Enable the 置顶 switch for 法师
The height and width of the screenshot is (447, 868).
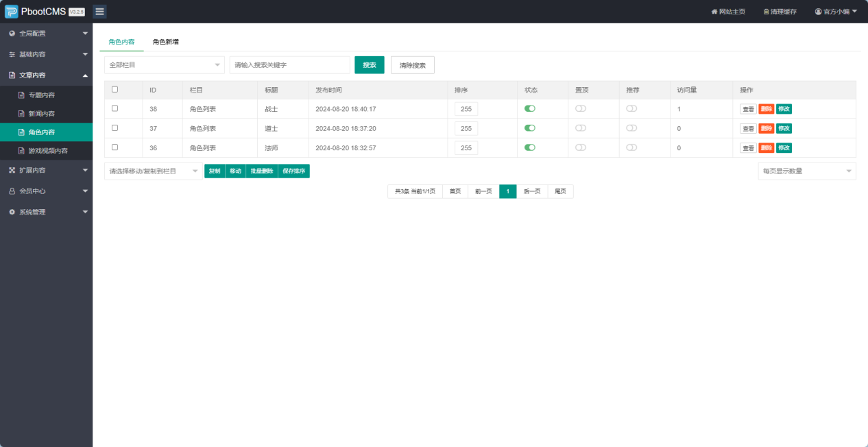pos(581,147)
